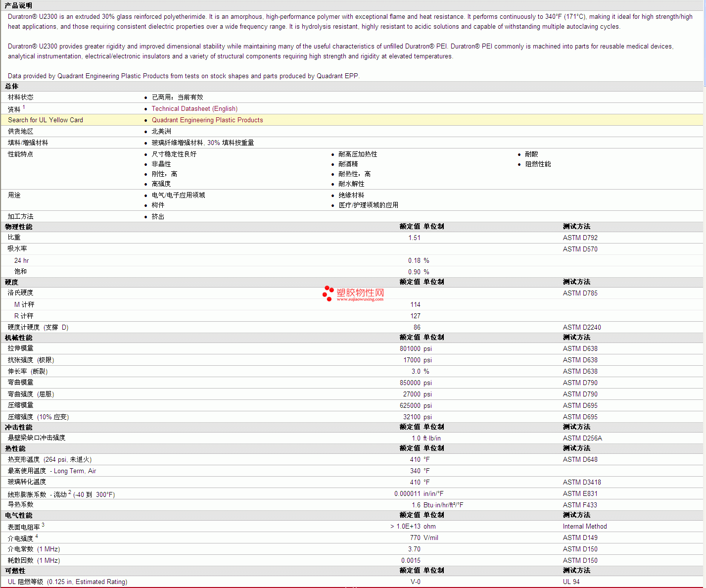Viewport: 706px width, 588px height.
Task: Open the Technical Datasheet (English) link
Action: tap(194, 109)
